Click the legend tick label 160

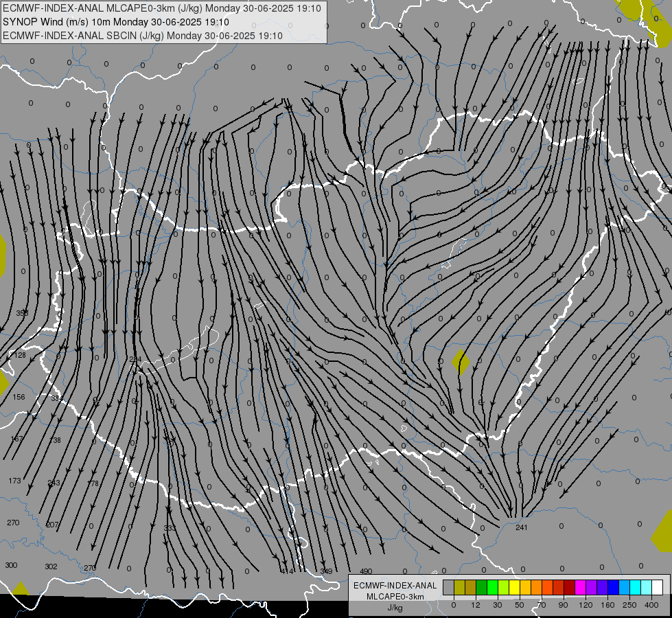[x=607, y=605]
